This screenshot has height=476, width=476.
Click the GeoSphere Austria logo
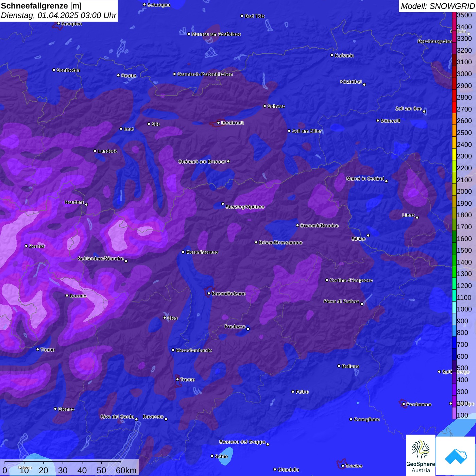tap(421, 455)
